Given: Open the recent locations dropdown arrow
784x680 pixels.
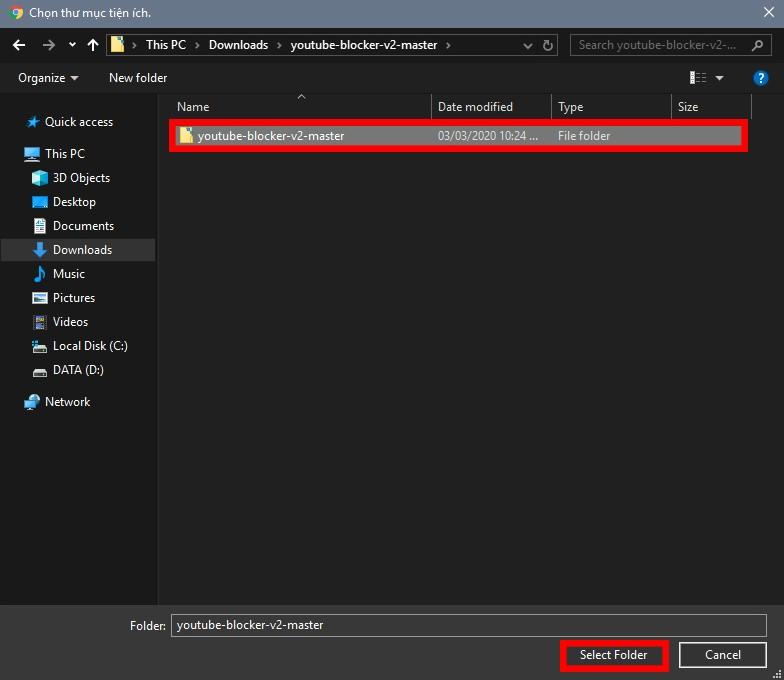Looking at the screenshot, I should point(72,45).
